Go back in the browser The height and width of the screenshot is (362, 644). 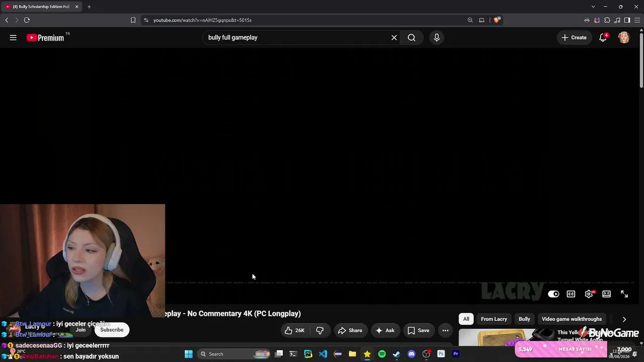click(x=7, y=20)
